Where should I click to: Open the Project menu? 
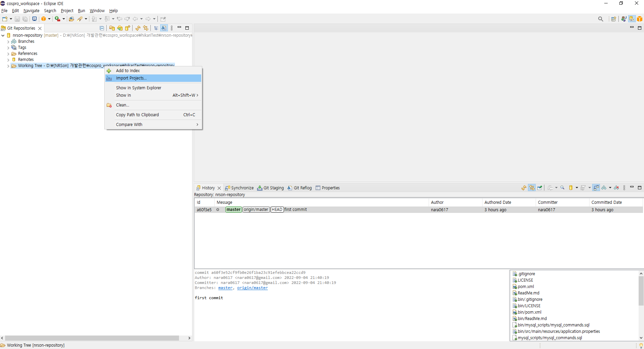point(67,10)
